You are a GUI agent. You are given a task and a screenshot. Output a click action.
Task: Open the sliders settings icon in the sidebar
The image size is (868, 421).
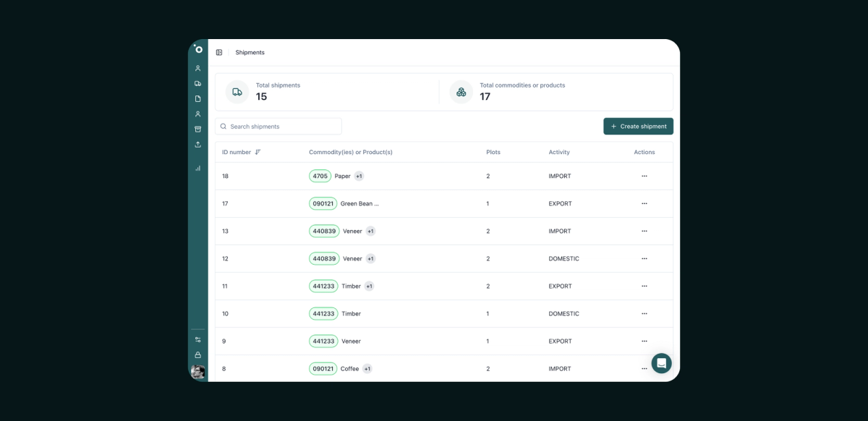click(198, 339)
